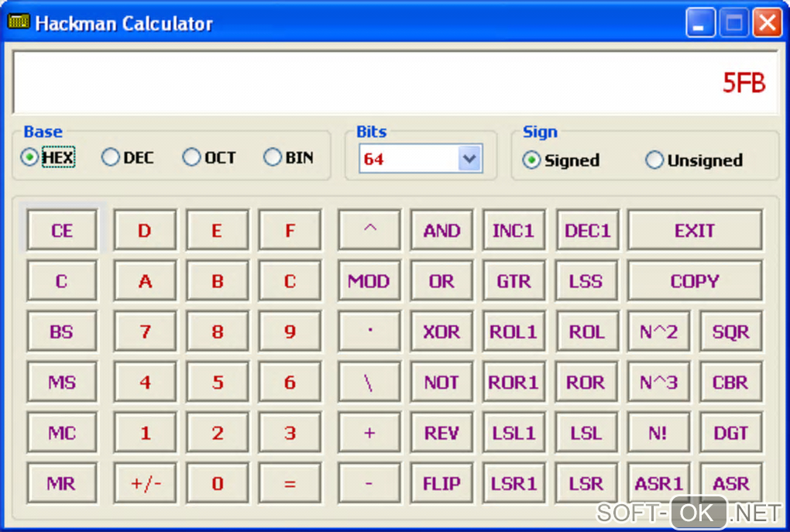Click digit 1 key
This screenshot has width=790, height=532.
click(x=145, y=433)
